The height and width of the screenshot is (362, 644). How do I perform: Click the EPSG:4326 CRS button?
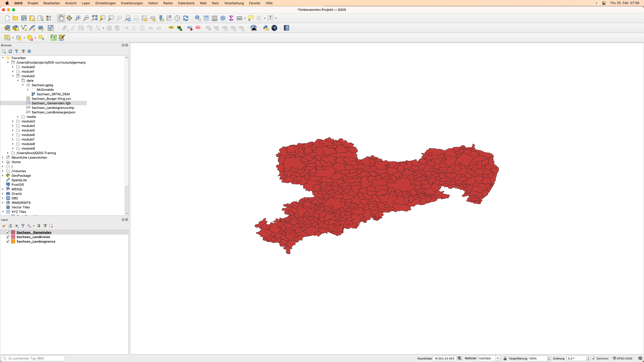tap(622, 358)
